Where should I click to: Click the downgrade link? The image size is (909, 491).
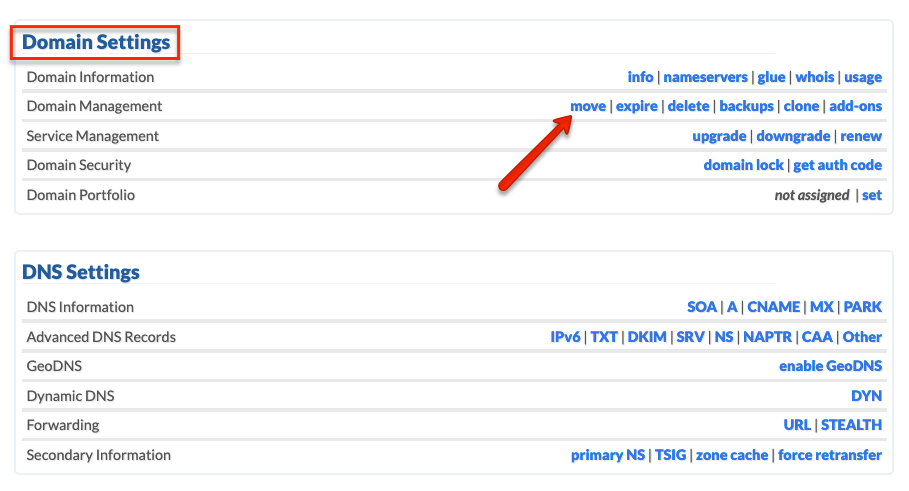pos(793,136)
